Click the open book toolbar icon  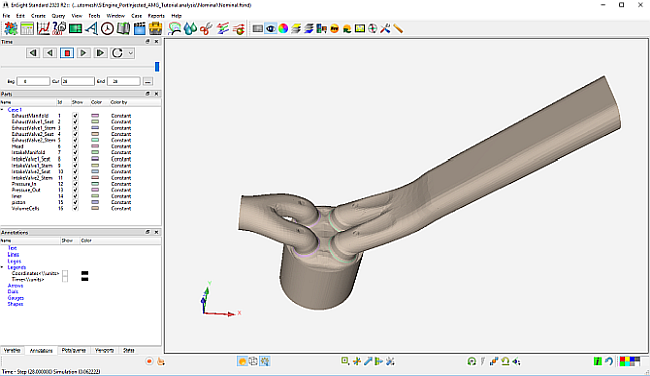coord(124,29)
